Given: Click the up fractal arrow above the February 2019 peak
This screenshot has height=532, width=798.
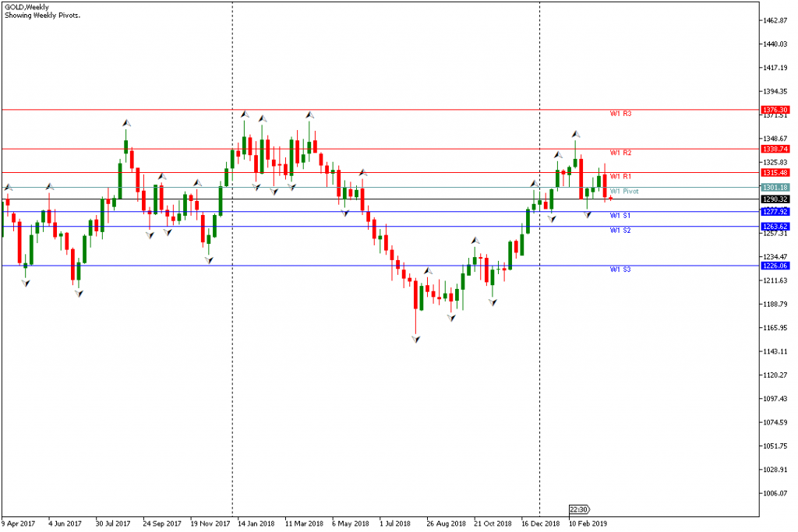Looking at the screenshot, I should pyautogui.click(x=576, y=134).
